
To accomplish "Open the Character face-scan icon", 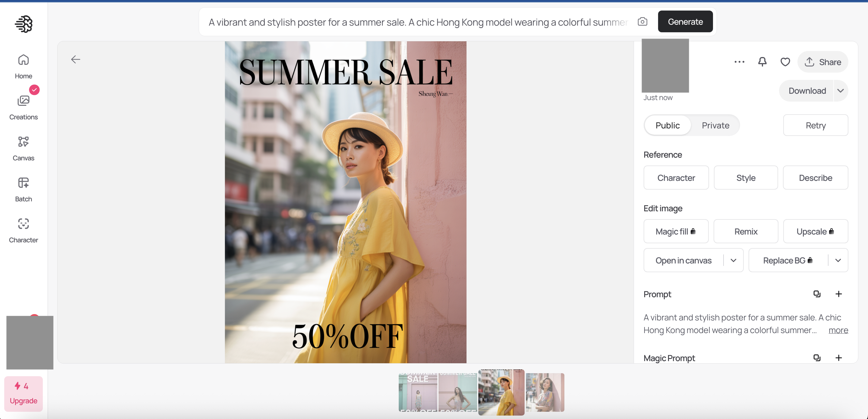I will (23, 224).
